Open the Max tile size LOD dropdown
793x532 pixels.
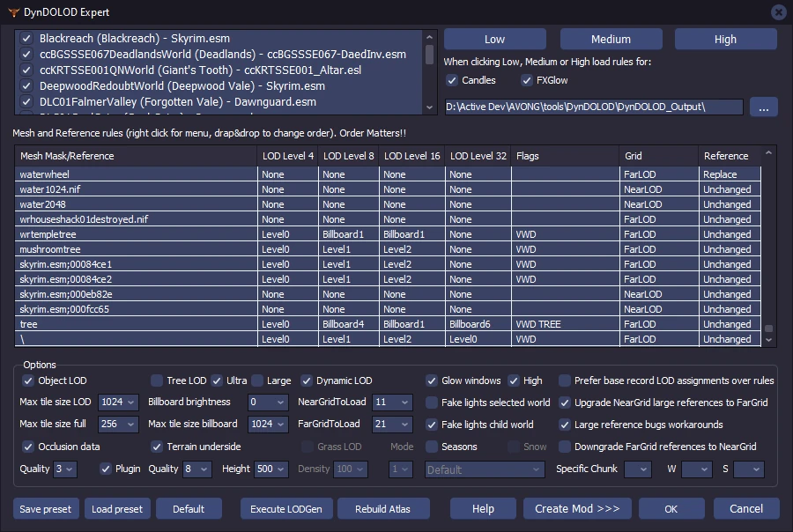point(118,402)
